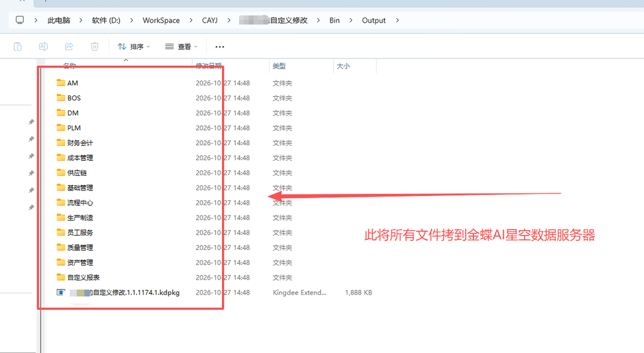Click the delete trash icon
This screenshot has width=644, height=353.
94,46
